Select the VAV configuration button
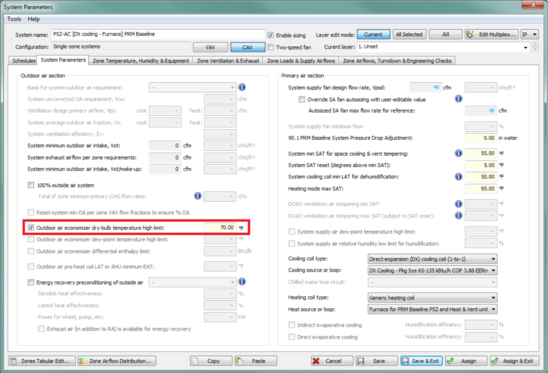 click(x=210, y=47)
